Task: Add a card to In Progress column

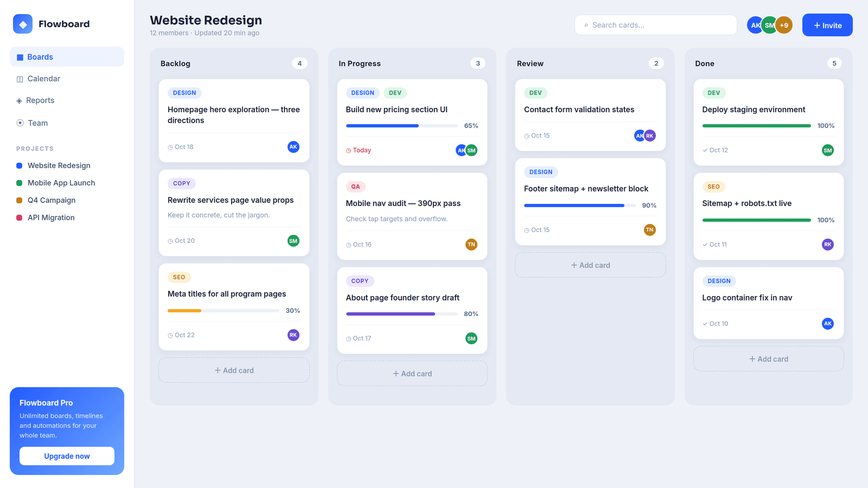Action: pos(412,374)
